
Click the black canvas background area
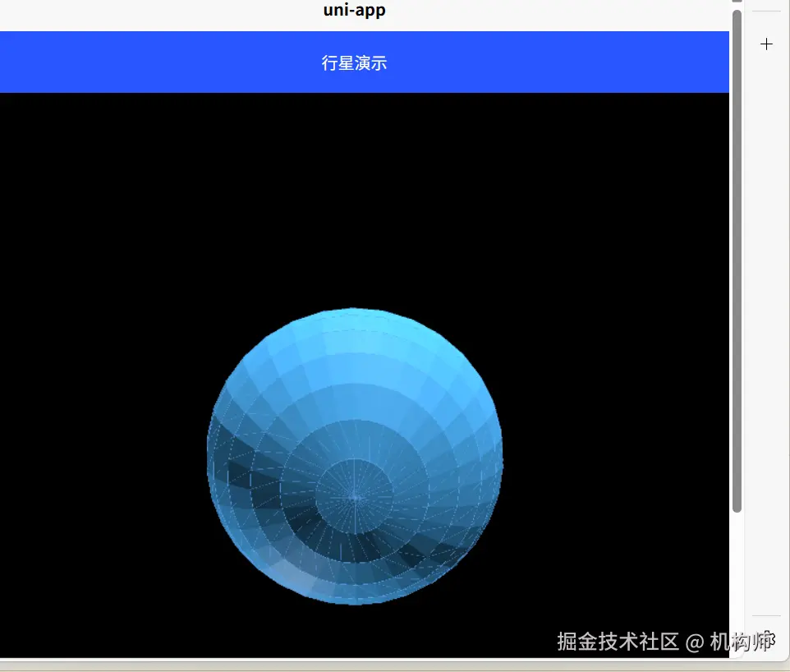pyautogui.click(x=123, y=205)
